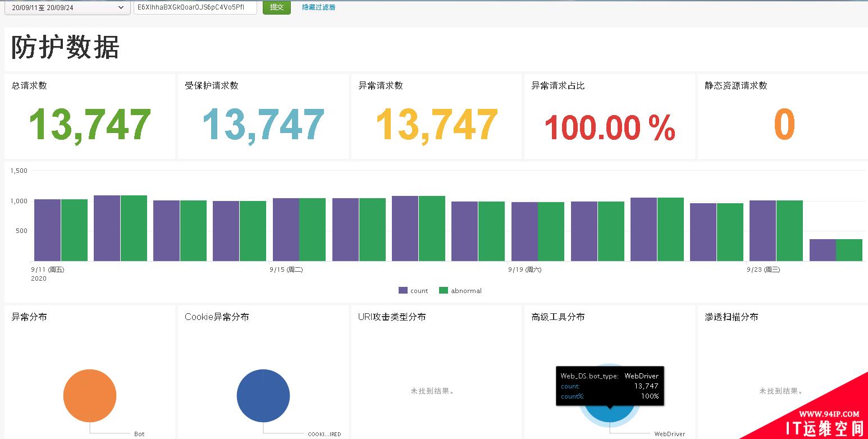
Task: Click the 高级工具分布 panel title
Action: (x=558, y=317)
